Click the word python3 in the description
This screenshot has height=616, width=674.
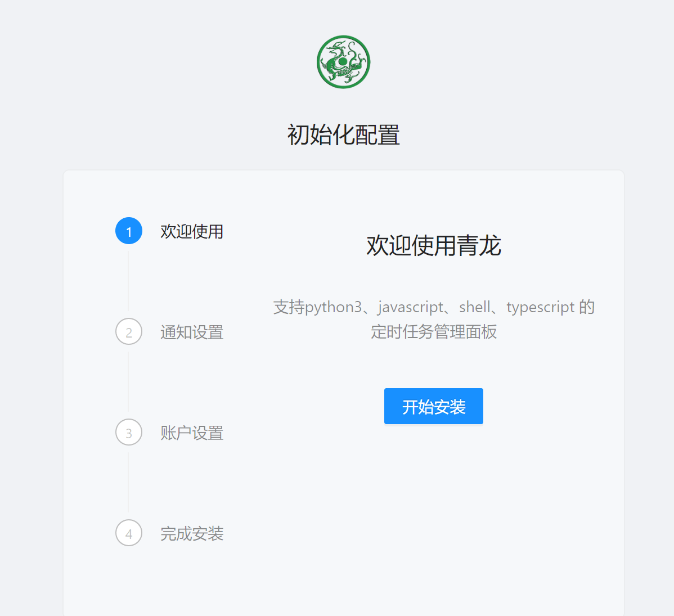(x=333, y=307)
